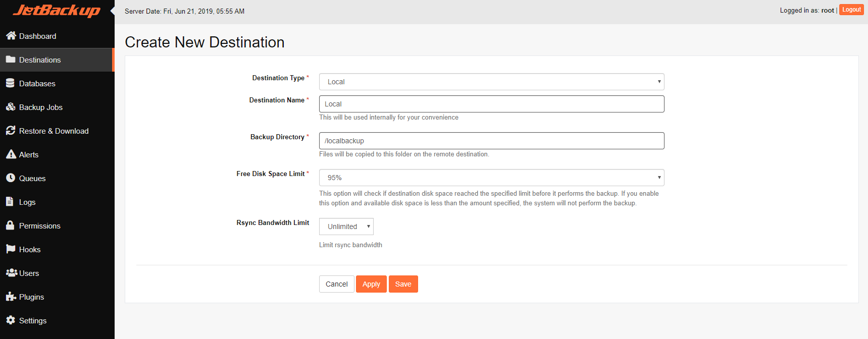Screen dimensions: 868x339
Task: Open the Backup Jobs page
Action: 57,107
